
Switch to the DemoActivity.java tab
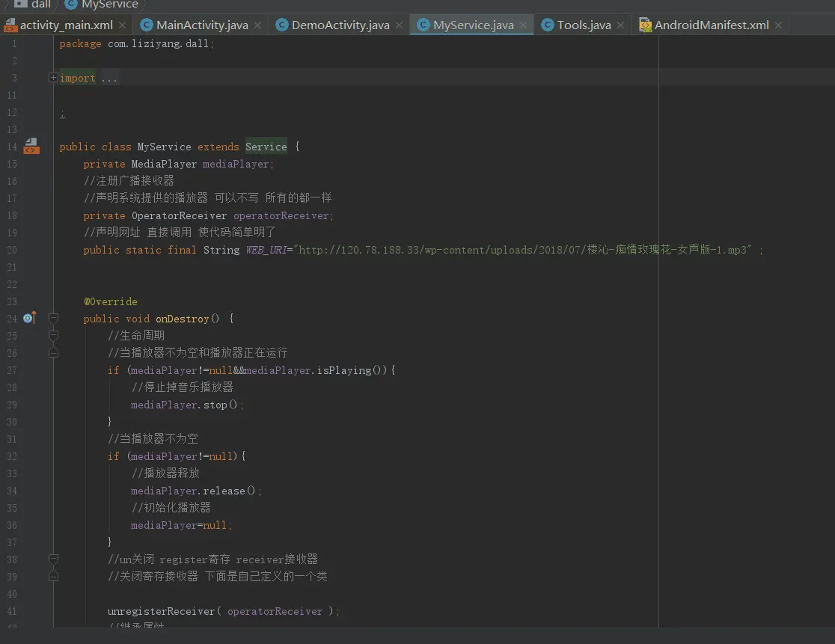340,25
